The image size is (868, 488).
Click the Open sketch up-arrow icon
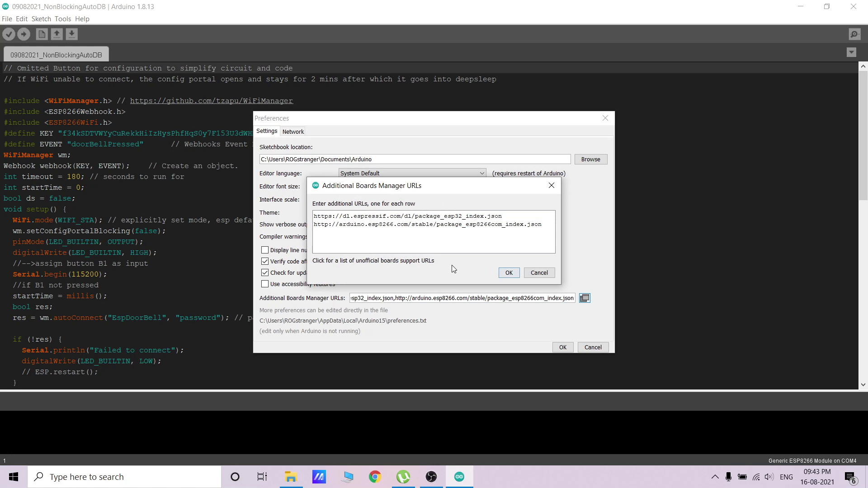coord(57,34)
